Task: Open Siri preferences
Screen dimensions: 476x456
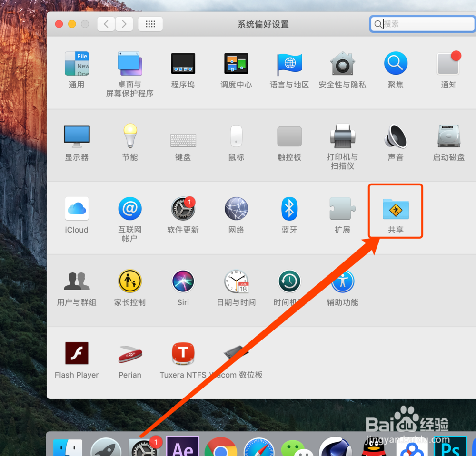Action: tap(183, 281)
